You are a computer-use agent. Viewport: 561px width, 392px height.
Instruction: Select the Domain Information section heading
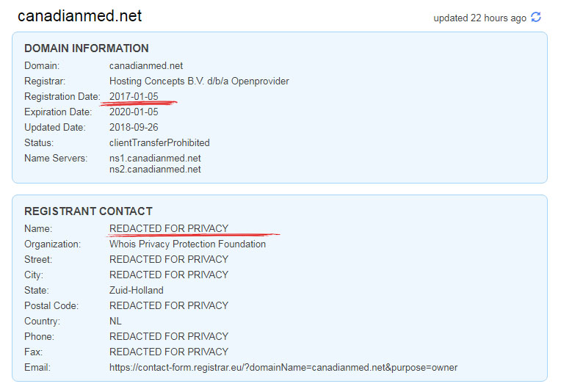pyautogui.click(x=87, y=48)
